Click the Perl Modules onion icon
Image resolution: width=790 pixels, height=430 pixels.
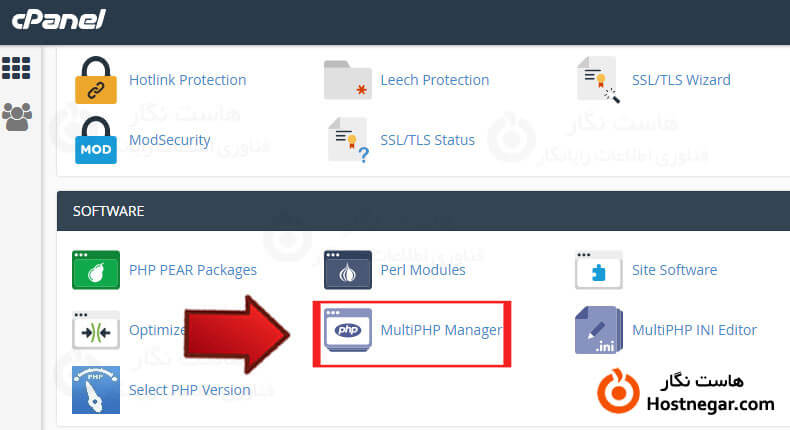pyautogui.click(x=347, y=270)
